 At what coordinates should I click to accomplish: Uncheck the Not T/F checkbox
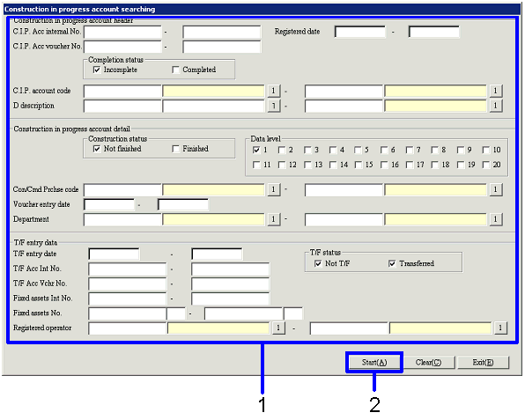coord(318,264)
